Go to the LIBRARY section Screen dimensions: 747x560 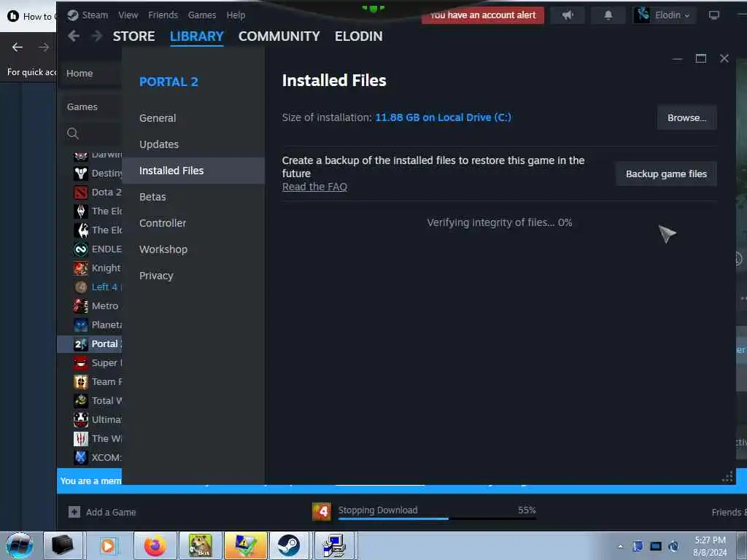[x=197, y=36]
